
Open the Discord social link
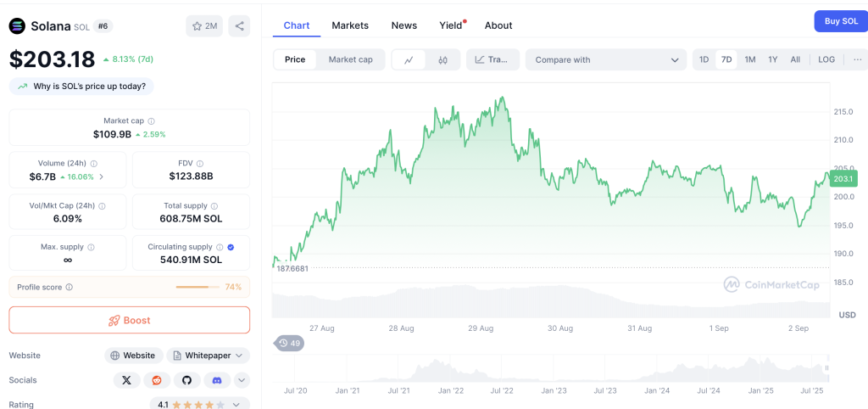coord(217,380)
